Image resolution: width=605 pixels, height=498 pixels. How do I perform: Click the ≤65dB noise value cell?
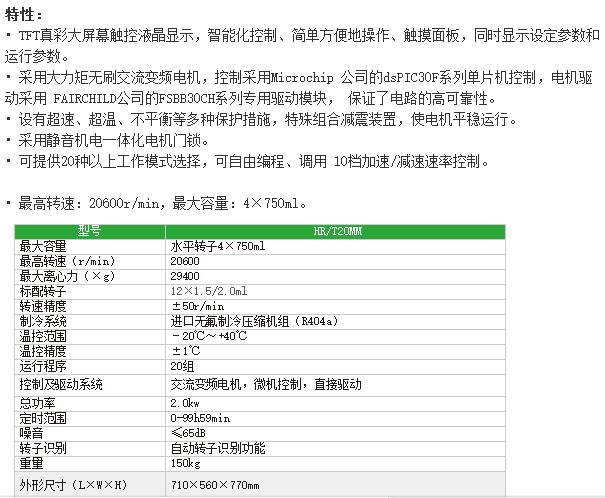pos(188,433)
